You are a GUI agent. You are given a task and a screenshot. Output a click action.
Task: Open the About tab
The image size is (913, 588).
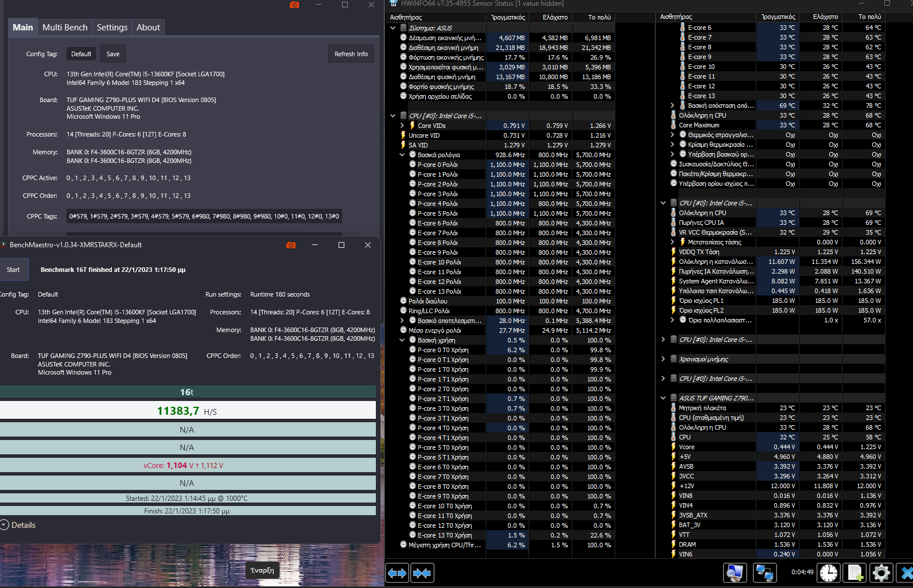(x=148, y=28)
